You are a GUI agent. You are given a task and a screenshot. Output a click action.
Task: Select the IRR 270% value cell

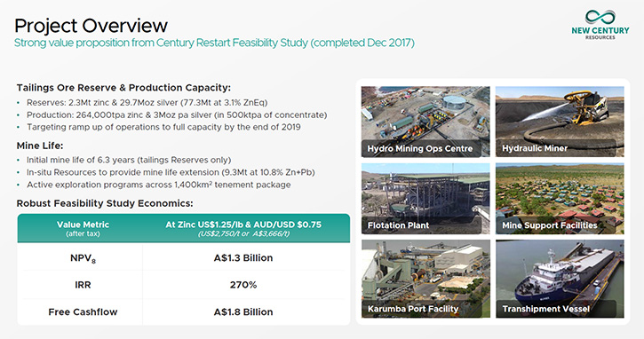tap(243, 285)
